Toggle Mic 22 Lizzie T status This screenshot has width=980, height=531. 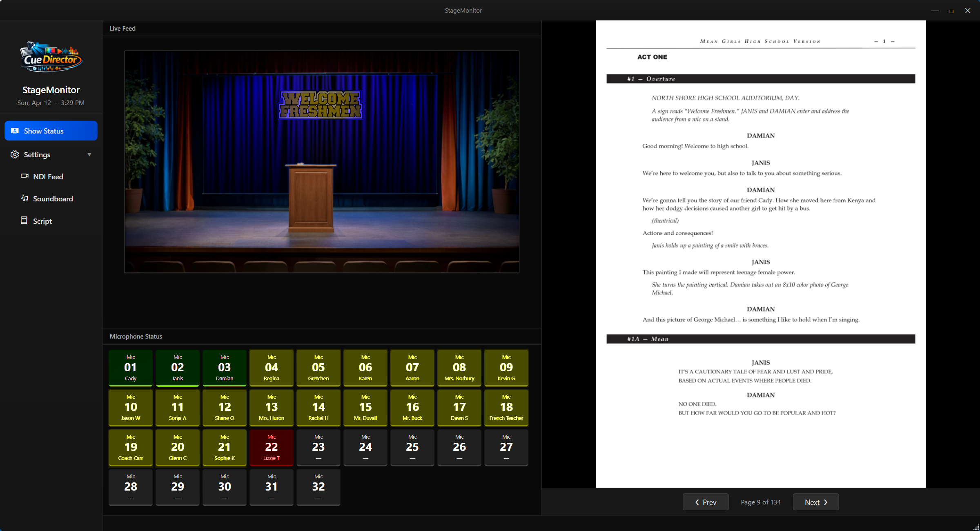pos(271,447)
